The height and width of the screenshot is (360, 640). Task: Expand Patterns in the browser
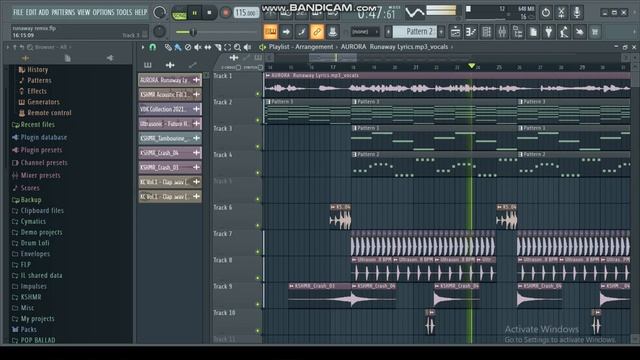(x=35, y=80)
